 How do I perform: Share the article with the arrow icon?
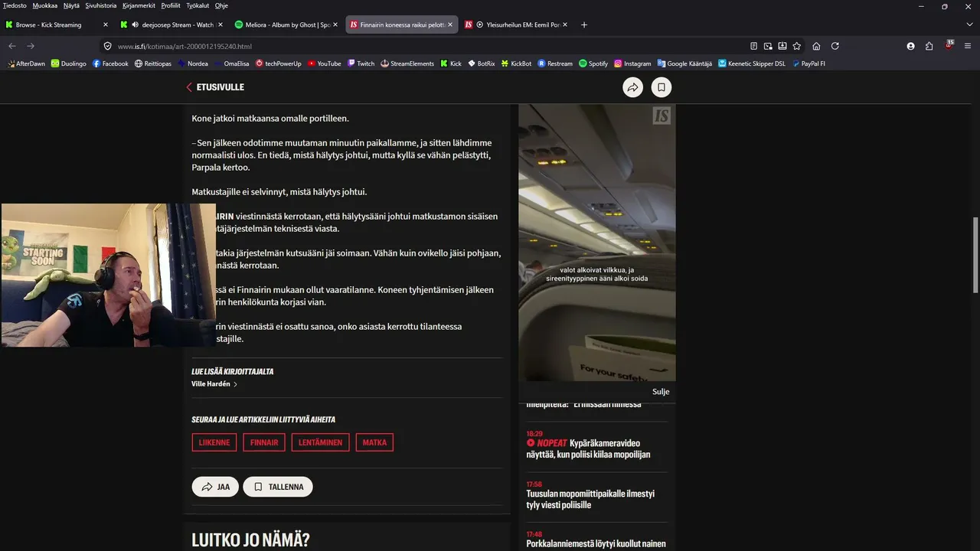point(632,87)
